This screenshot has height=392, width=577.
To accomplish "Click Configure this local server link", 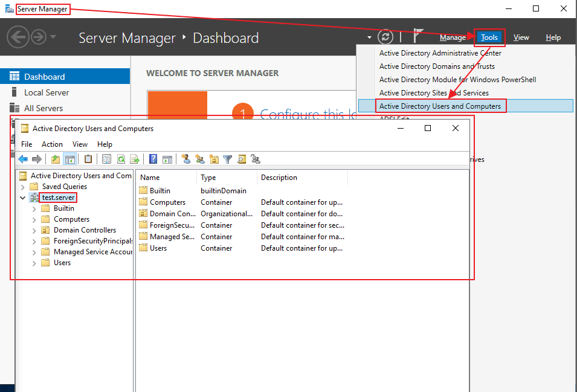I will (308, 114).
